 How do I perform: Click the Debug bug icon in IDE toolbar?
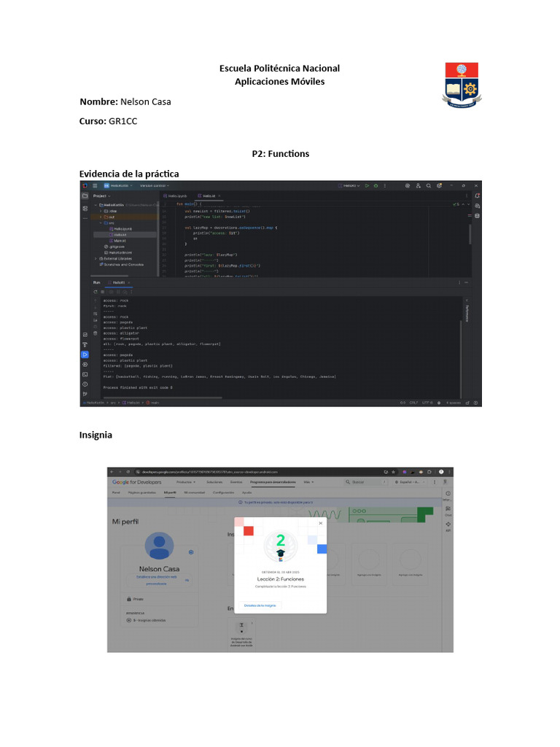click(x=376, y=186)
